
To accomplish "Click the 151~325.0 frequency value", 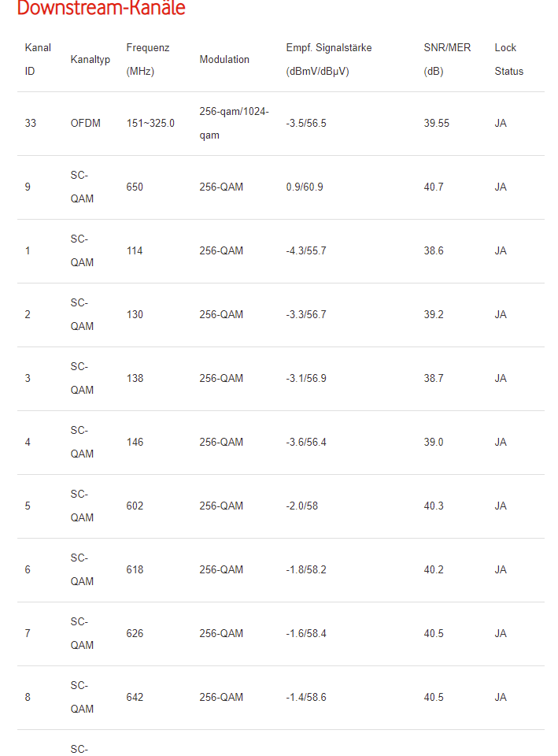I will [150, 124].
